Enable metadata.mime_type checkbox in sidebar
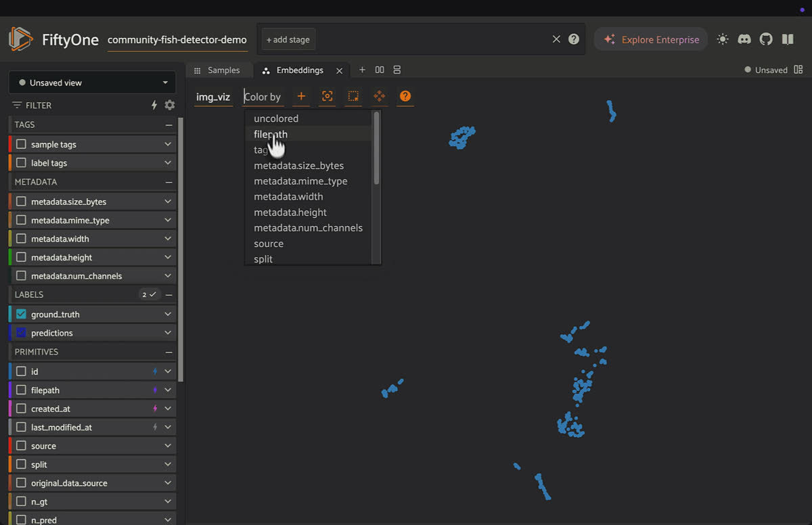This screenshot has height=525, width=812. pos(21,221)
